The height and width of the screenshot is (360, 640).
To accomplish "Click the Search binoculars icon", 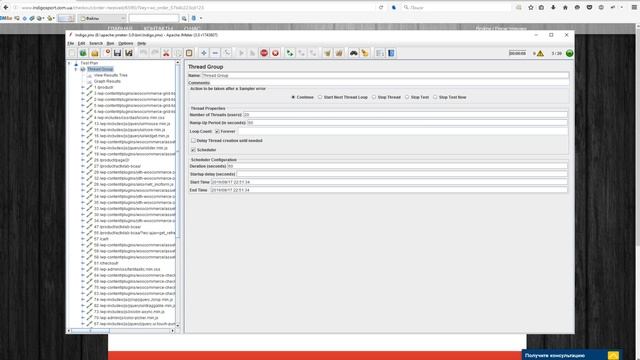I will pos(353,53).
